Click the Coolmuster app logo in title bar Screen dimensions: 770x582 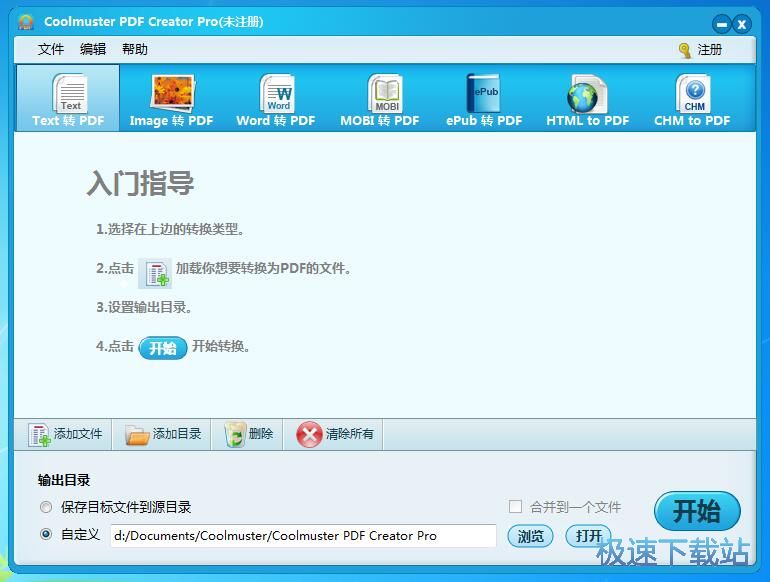click(x=26, y=22)
